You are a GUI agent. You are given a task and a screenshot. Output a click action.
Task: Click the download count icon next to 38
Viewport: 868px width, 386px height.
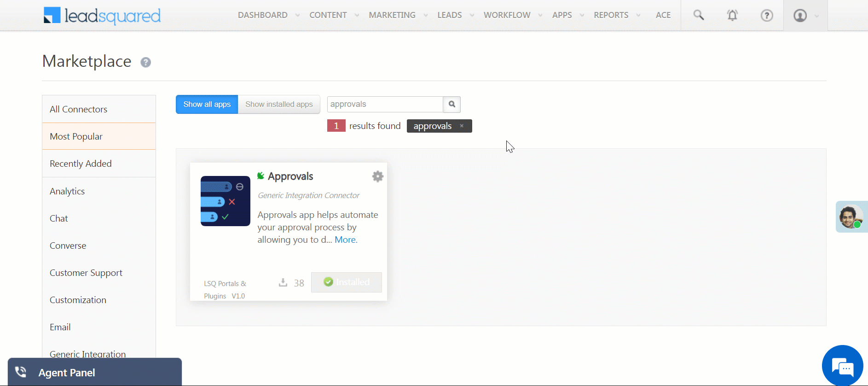[x=283, y=282]
